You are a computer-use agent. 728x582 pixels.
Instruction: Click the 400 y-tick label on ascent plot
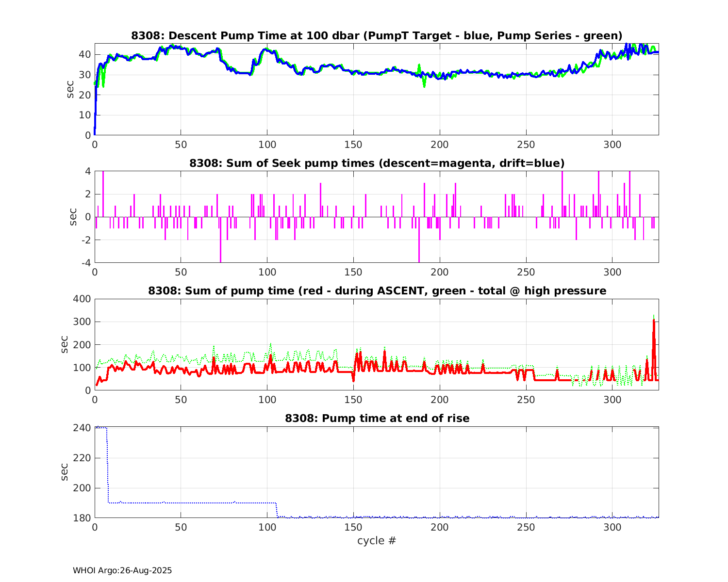coord(83,299)
